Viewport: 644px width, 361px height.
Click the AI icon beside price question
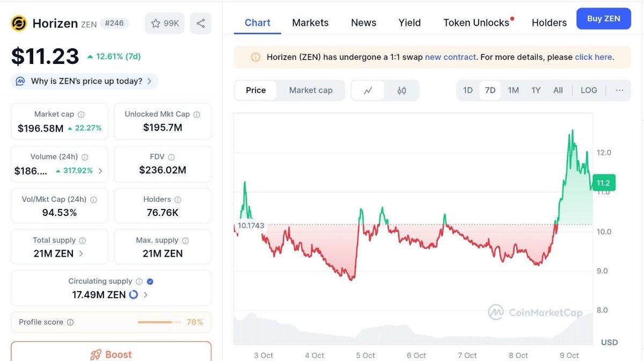point(20,81)
